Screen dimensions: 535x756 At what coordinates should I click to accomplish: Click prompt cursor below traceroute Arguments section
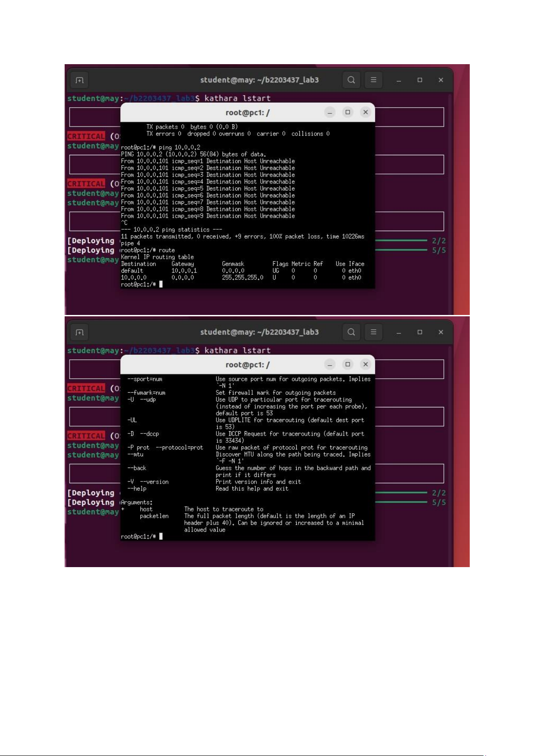161,537
